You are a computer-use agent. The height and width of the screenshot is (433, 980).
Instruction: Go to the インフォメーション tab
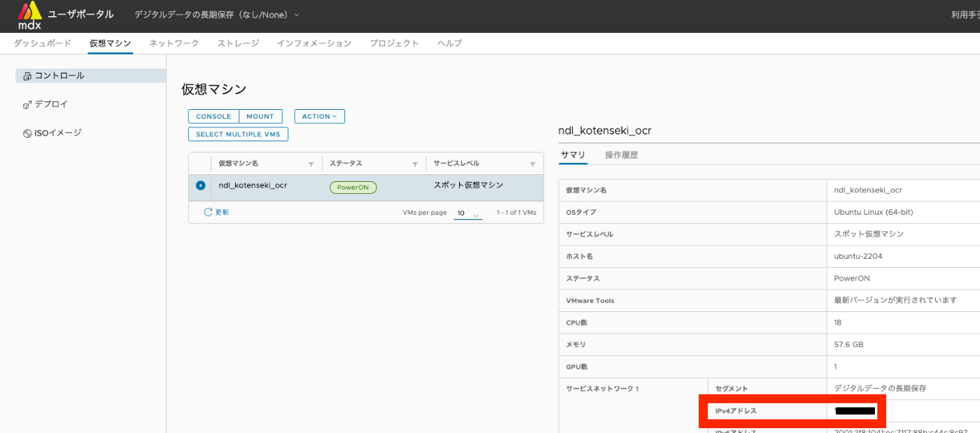tap(314, 43)
